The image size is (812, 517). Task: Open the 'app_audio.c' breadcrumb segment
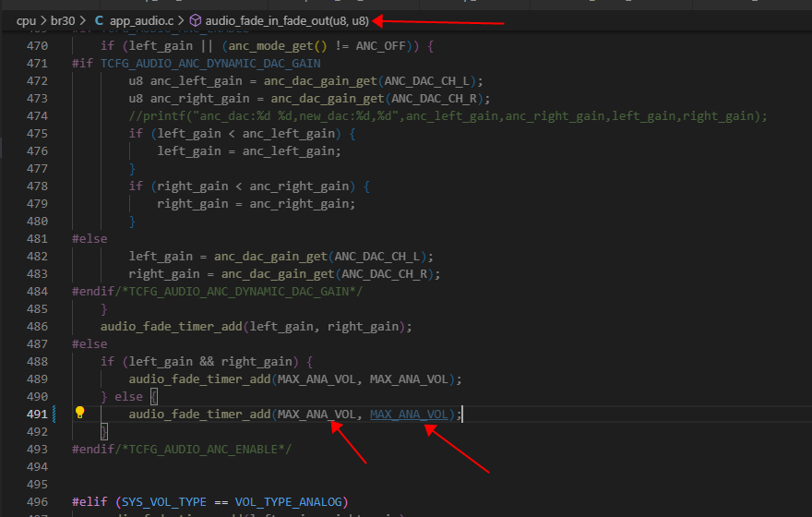(x=141, y=20)
